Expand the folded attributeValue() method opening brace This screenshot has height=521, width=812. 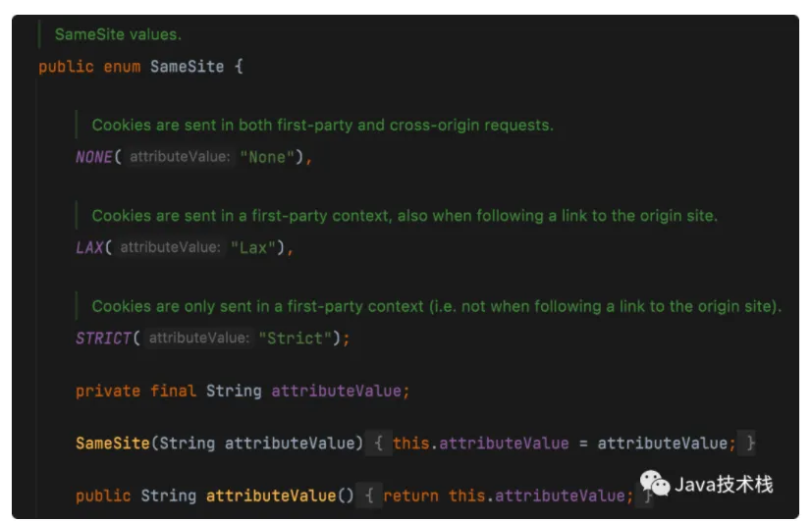coord(369,495)
